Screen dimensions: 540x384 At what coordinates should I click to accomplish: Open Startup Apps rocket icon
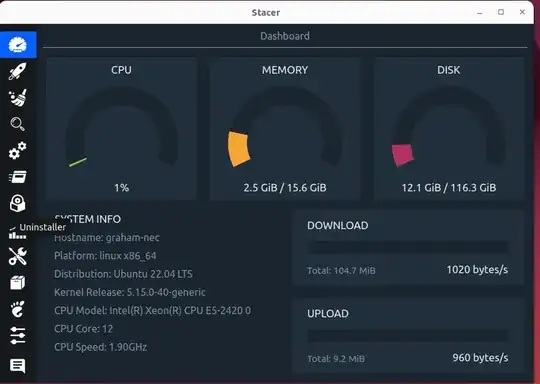click(x=18, y=71)
